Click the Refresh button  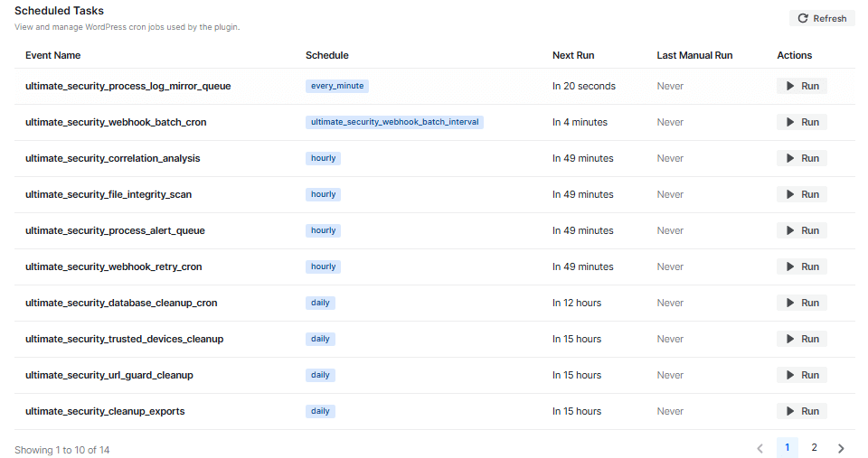pos(822,18)
